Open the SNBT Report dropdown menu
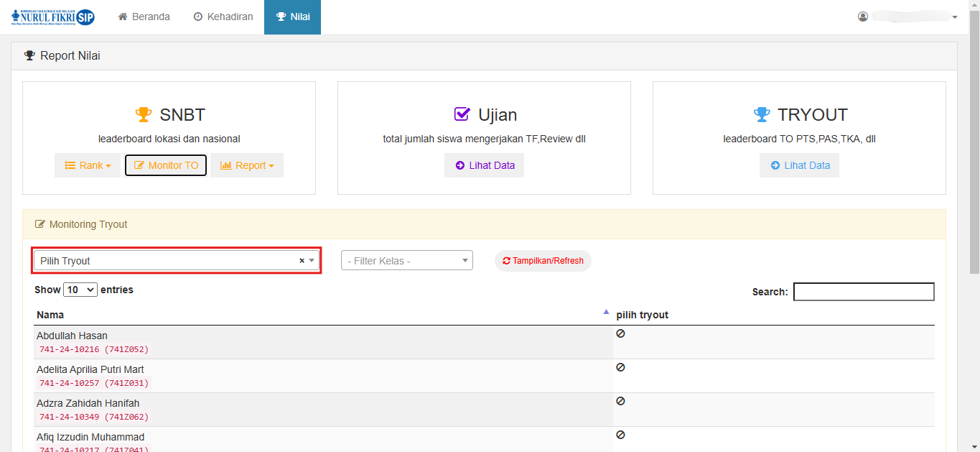Image resolution: width=980 pixels, height=452 pixels. 247,165
